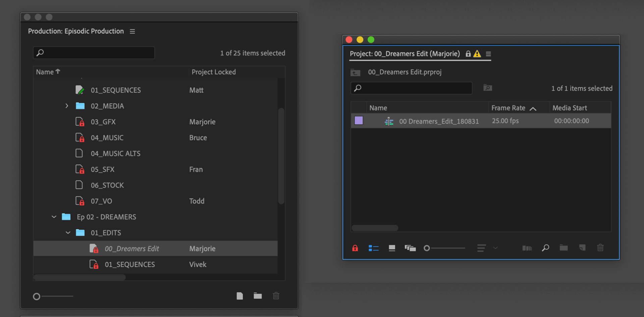Create a new project in Production panel

(239, 296)
